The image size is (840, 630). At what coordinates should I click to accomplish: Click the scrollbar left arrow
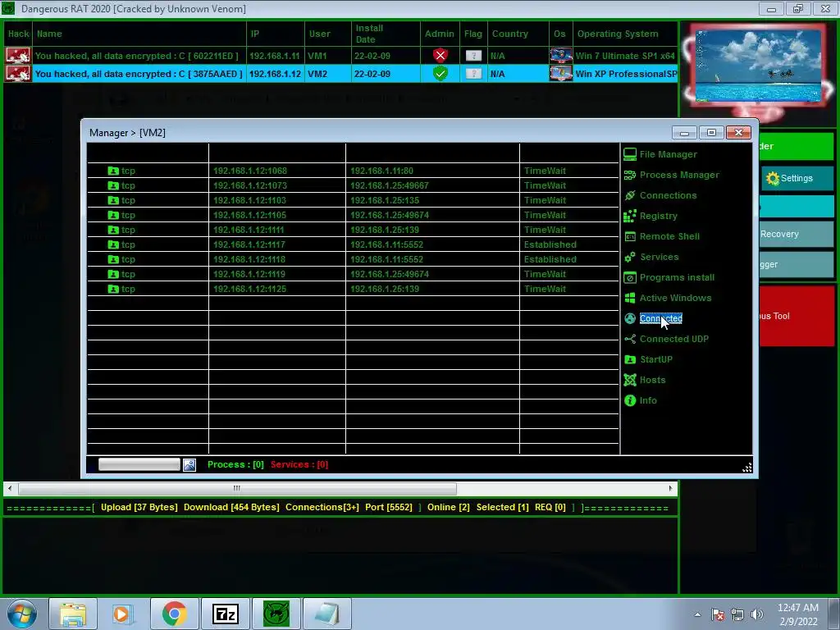tap(9, 488)
